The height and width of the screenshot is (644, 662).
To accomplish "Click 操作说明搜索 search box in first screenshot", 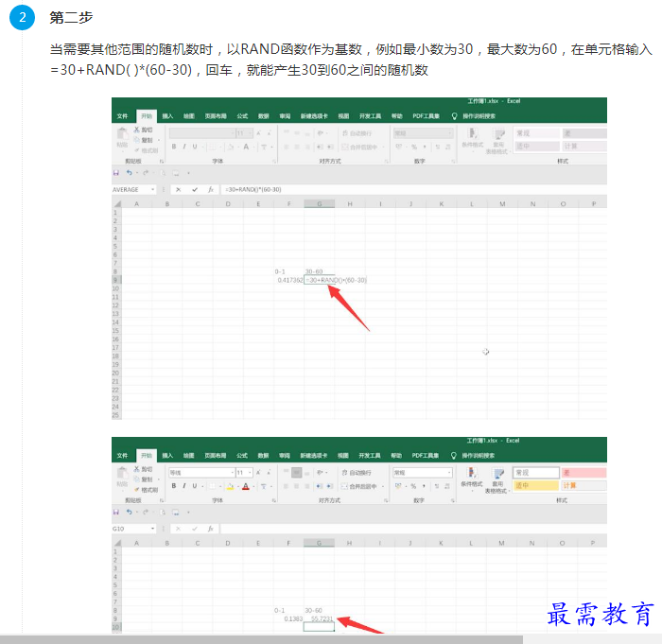I will pyautogui.click(x=479, y=116).
